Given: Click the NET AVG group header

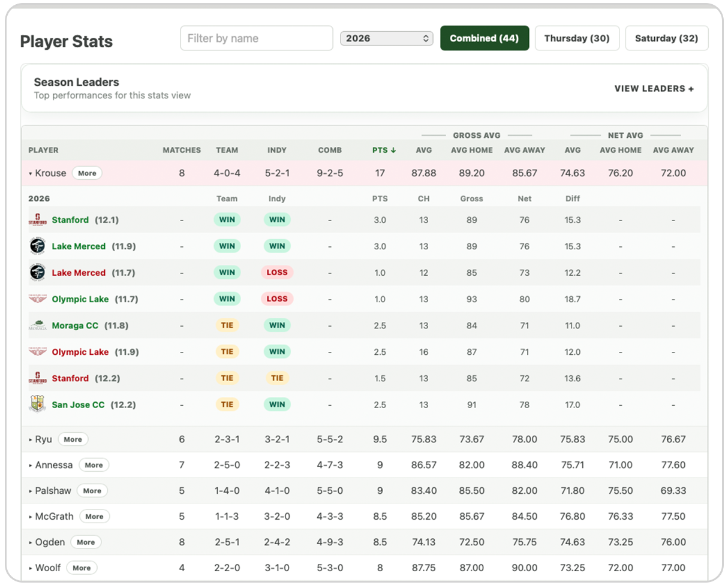Looking at the screenshot, I should pyautogui.click(x=625, y=135).
